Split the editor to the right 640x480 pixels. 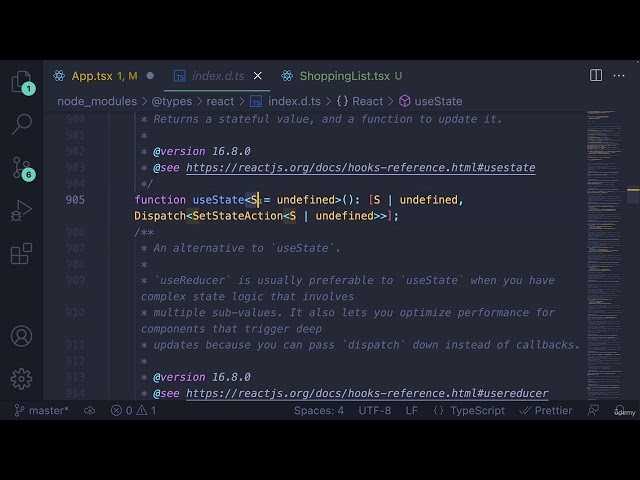(x=596, y=76)
